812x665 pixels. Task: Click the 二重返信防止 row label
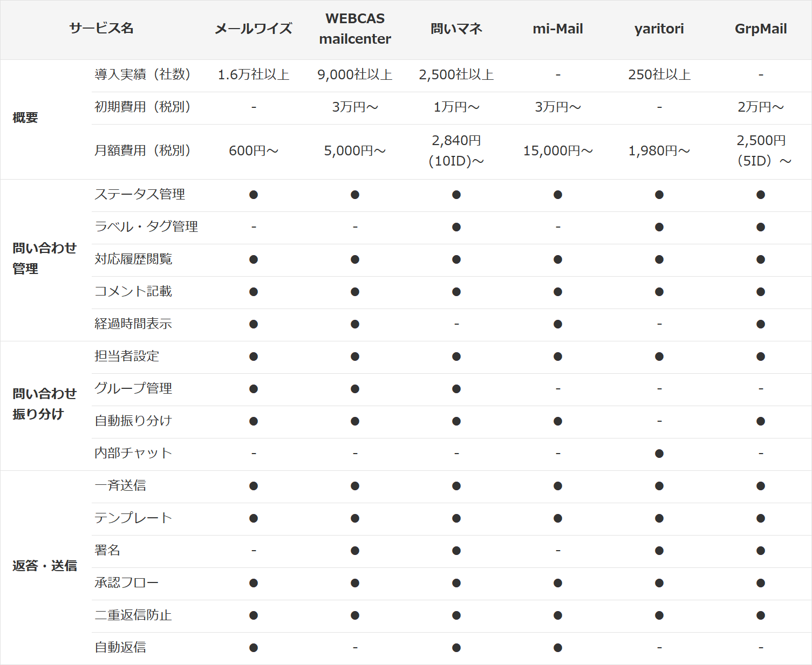click(x=133, y=615)
